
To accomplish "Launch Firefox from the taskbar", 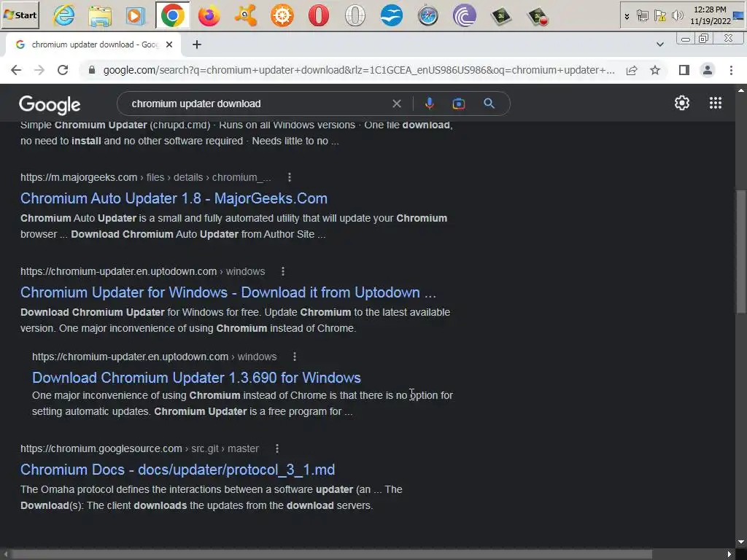I will pyautogui.click(x=209, y=15).
